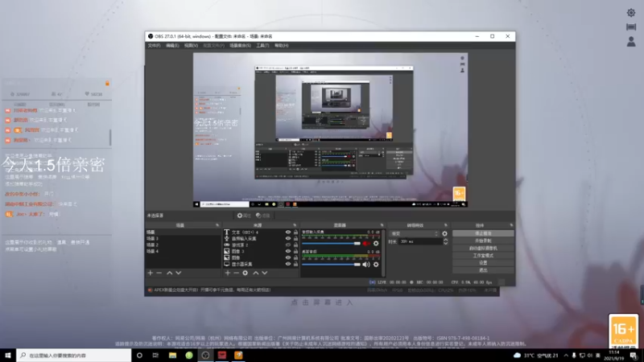
Task: Add a new scene with the plus icon
Action: 150,273
